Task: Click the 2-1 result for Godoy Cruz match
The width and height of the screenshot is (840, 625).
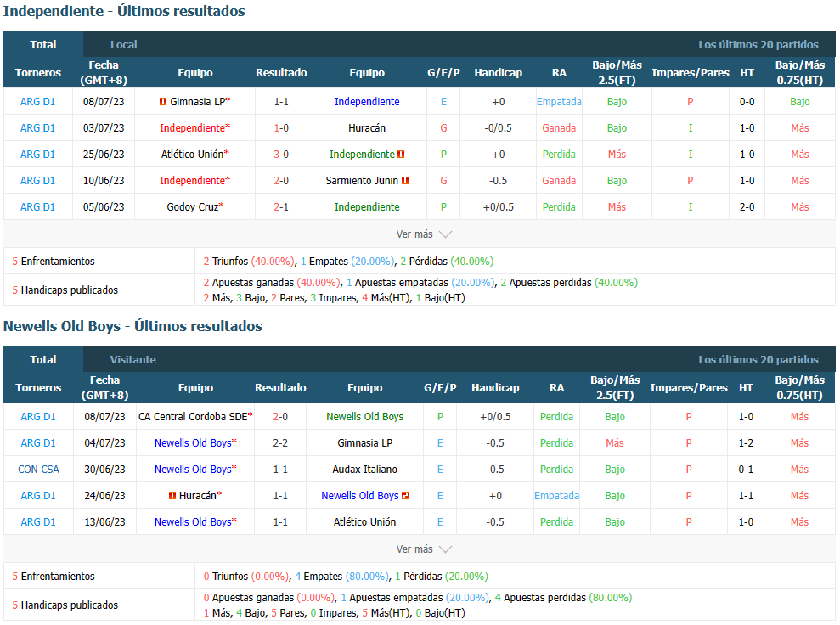Action: coord(281,206)
